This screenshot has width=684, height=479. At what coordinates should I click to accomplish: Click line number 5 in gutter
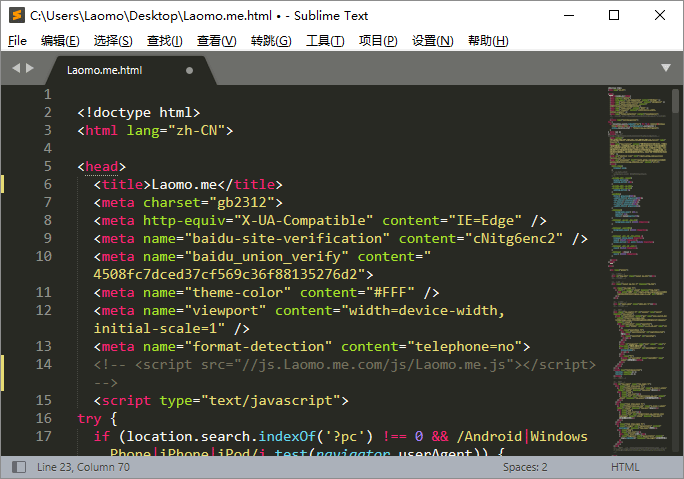click(48, 166)
